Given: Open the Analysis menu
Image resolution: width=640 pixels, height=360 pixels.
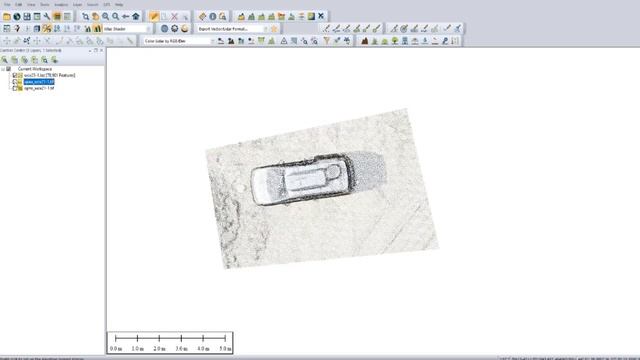Looking at the screenshot, I should pos(61,4).
